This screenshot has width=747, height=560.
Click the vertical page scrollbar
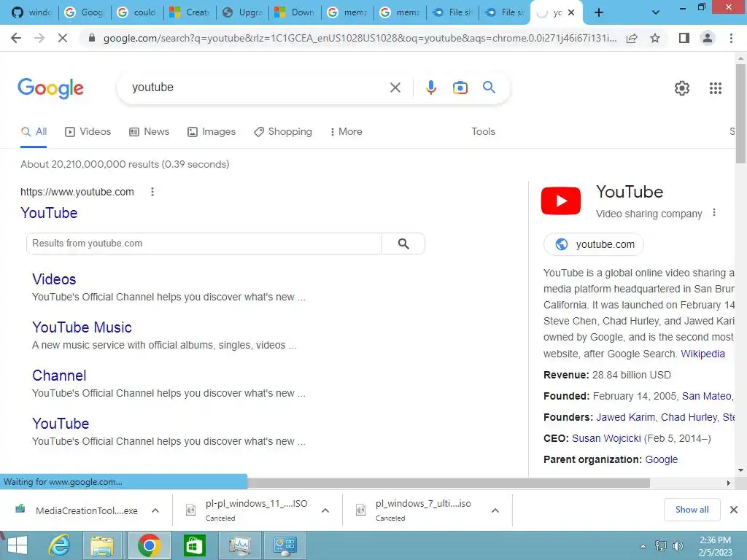point(740,114)
